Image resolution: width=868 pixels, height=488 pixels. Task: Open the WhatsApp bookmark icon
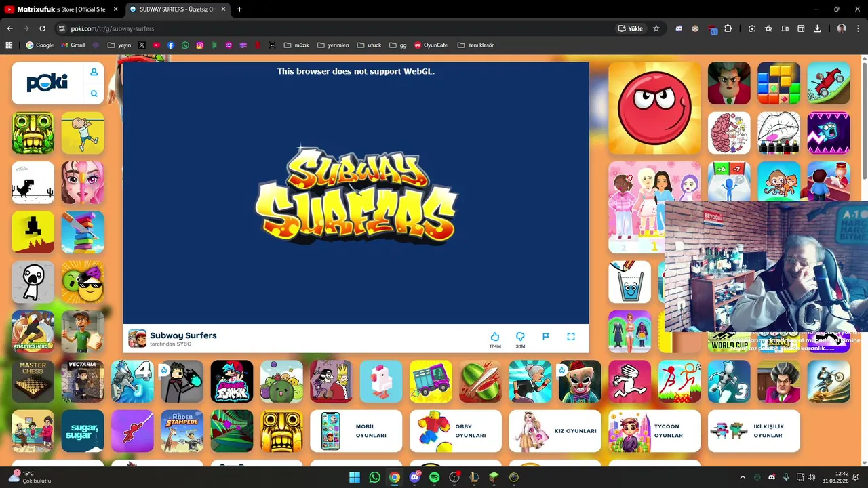pyautogui.click(x=185, y=45)
